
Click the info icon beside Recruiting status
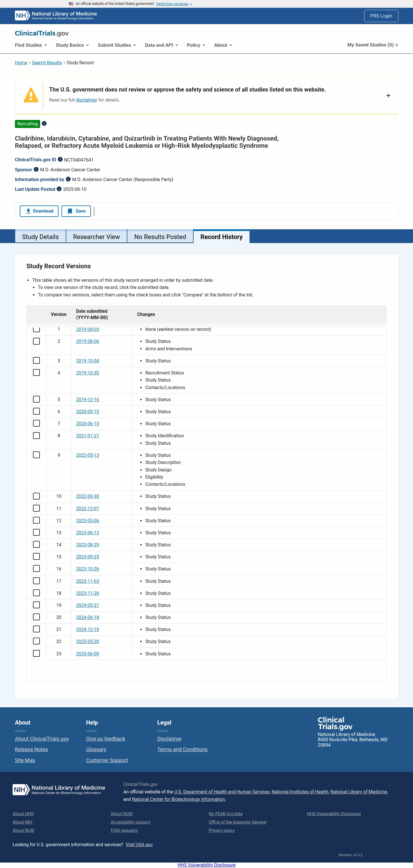pos(44,124)
